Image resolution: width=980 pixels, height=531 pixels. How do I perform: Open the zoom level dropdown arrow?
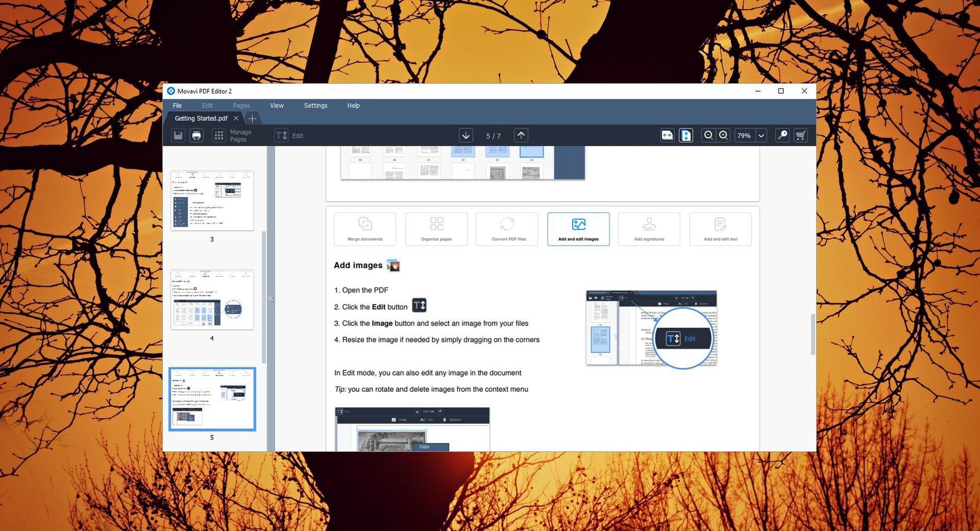coord(761,136)
